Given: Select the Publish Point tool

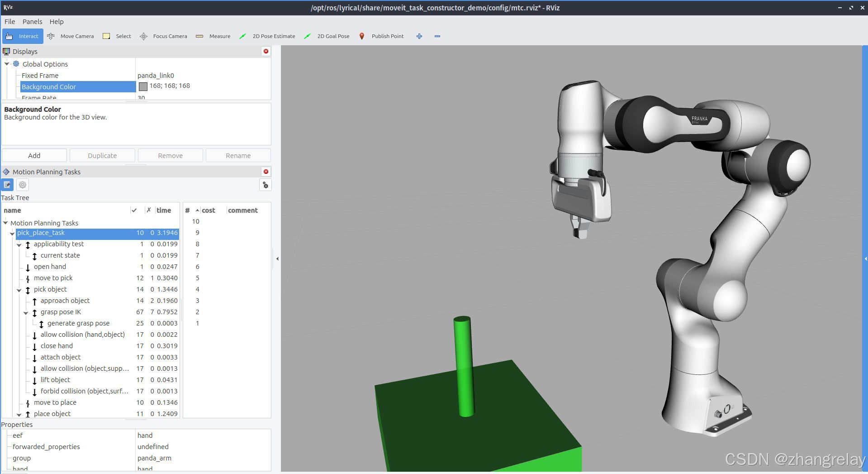Looking at the screenshot, I should [x=381, y=36].
